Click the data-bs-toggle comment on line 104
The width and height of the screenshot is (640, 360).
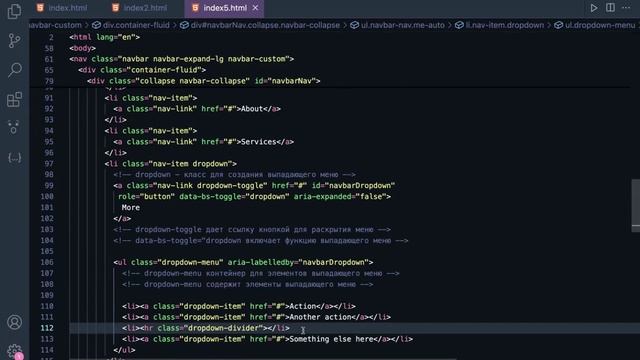(x=261, y=241)
